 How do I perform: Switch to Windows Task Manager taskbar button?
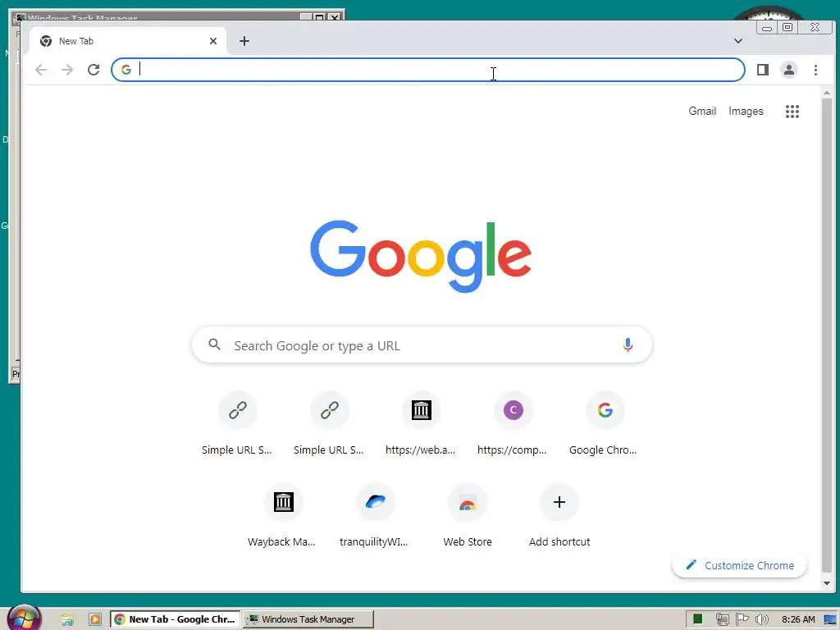click(308, 619)
